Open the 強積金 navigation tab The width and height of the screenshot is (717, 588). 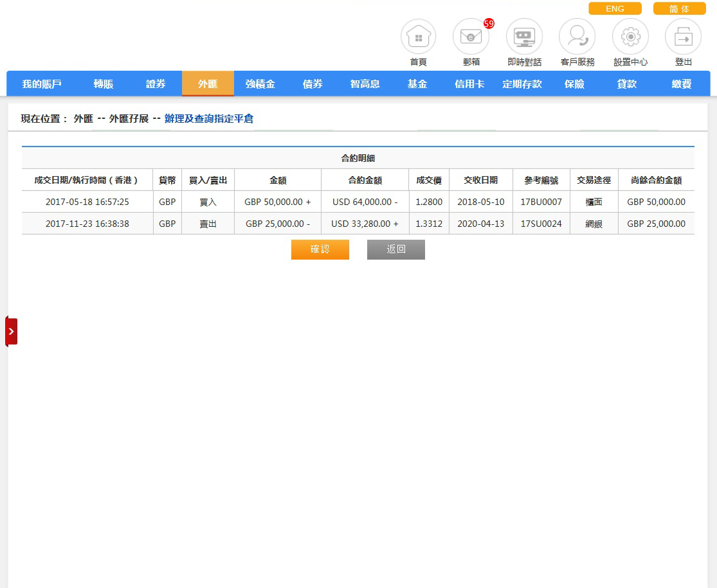[x=260, y=84]
